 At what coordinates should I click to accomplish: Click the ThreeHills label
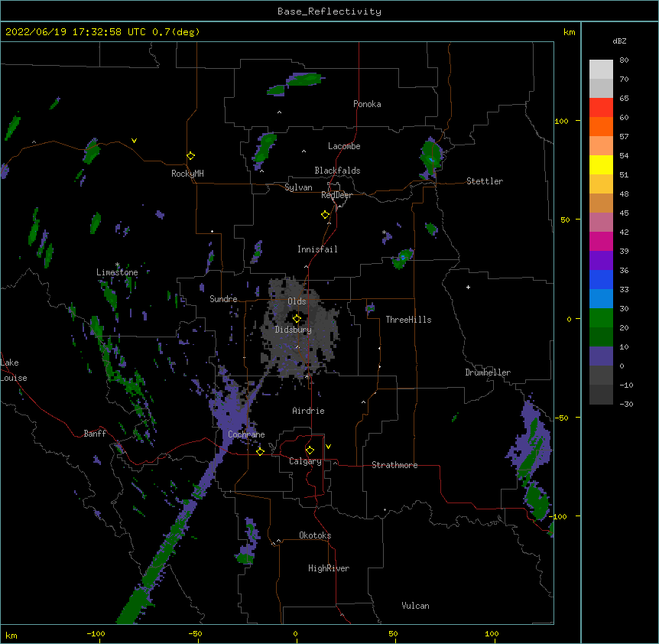pos(408,320)
